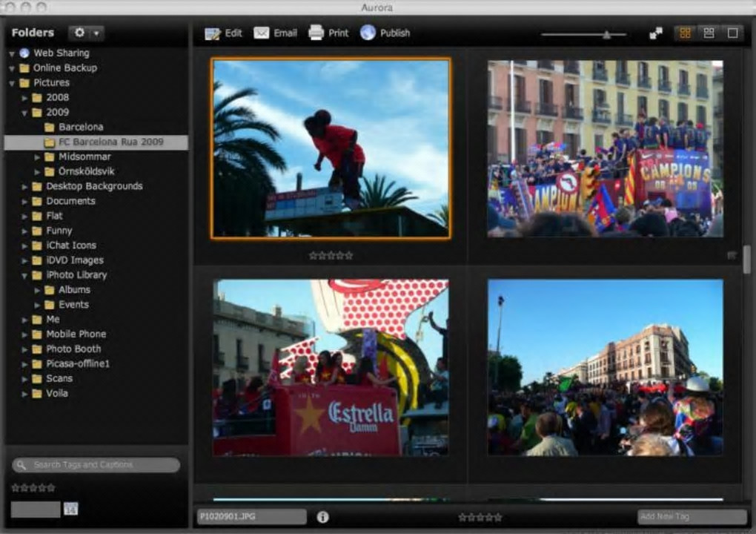The width and height of the screenshot is (756, 534).
Task: Enter fullscreen with the expand arrows icon
Action: 656,33
